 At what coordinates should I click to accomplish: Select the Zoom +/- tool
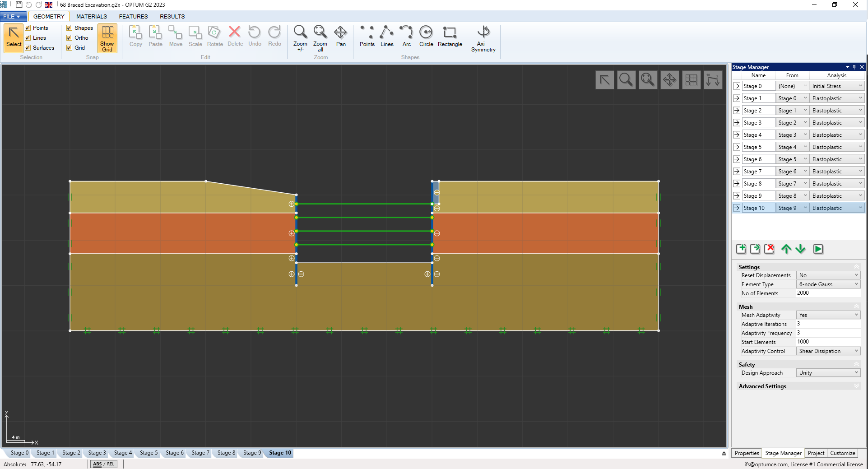[300, 38]
